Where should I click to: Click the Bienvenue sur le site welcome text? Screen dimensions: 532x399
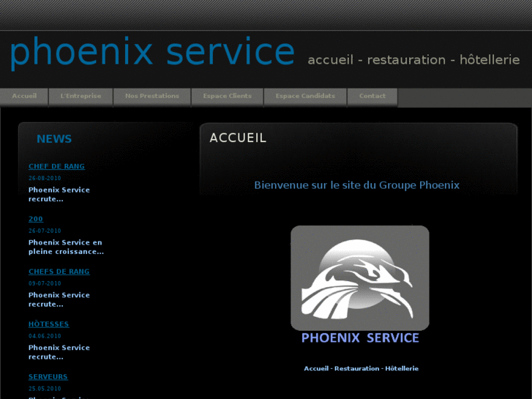pos(357,185)
